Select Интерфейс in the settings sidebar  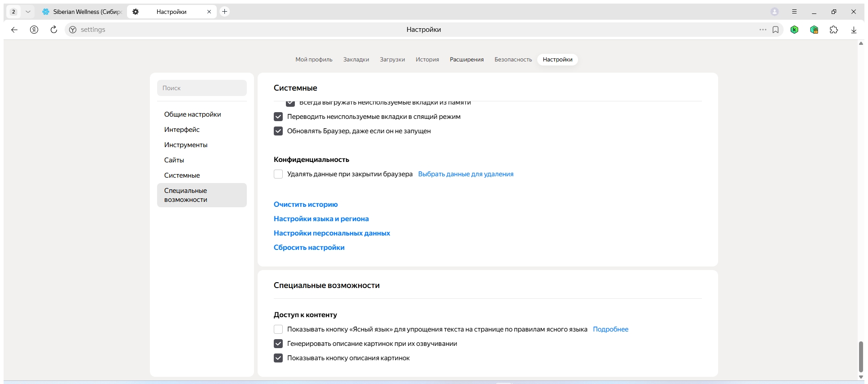click(x=182, y=130)
